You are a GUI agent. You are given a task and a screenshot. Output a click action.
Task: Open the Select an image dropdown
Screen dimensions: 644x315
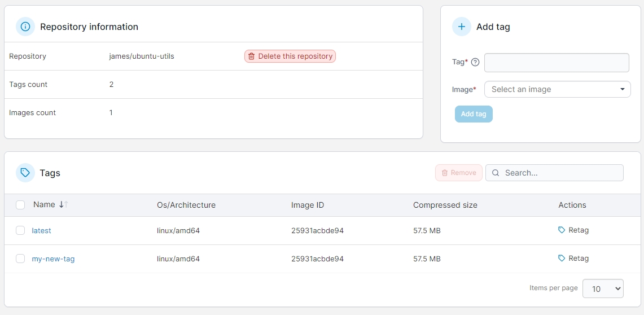click(557, 89)
